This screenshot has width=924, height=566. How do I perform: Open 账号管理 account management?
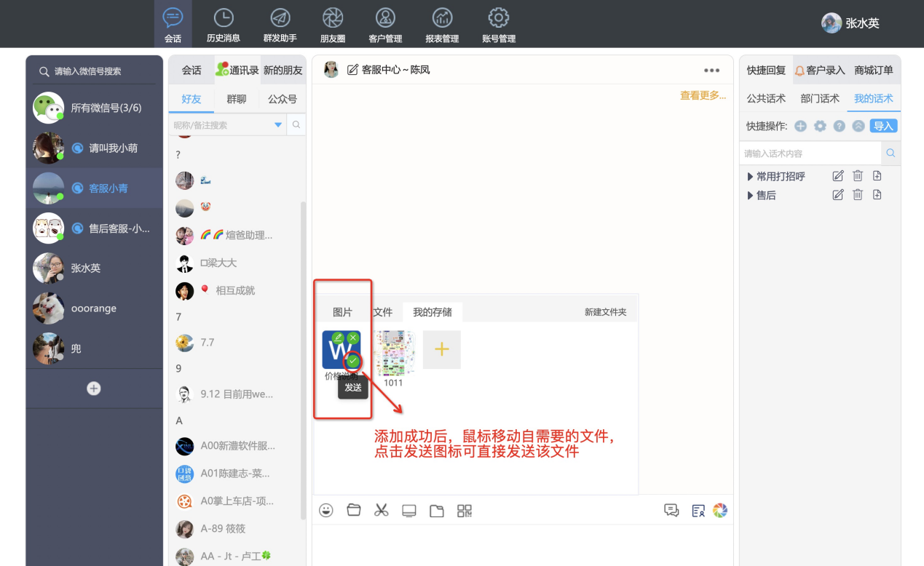(499, 24)
